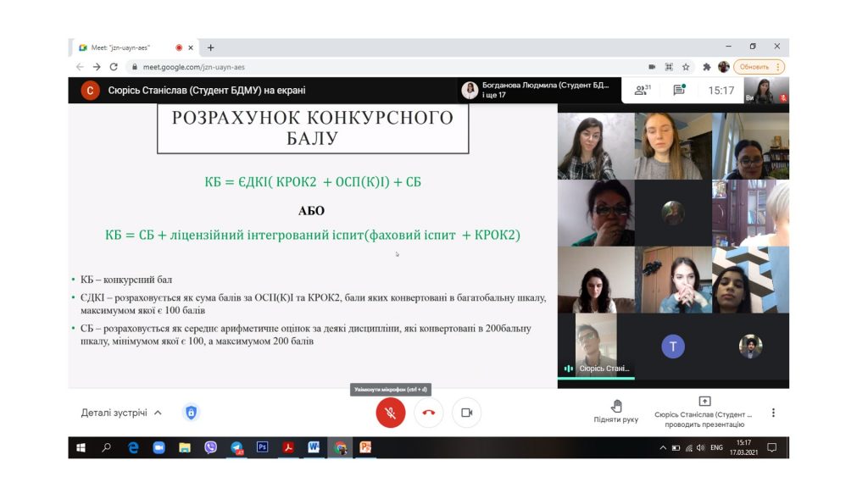Click the blue shield security icon
Screen dimensions: 868x488
(192, 413)
